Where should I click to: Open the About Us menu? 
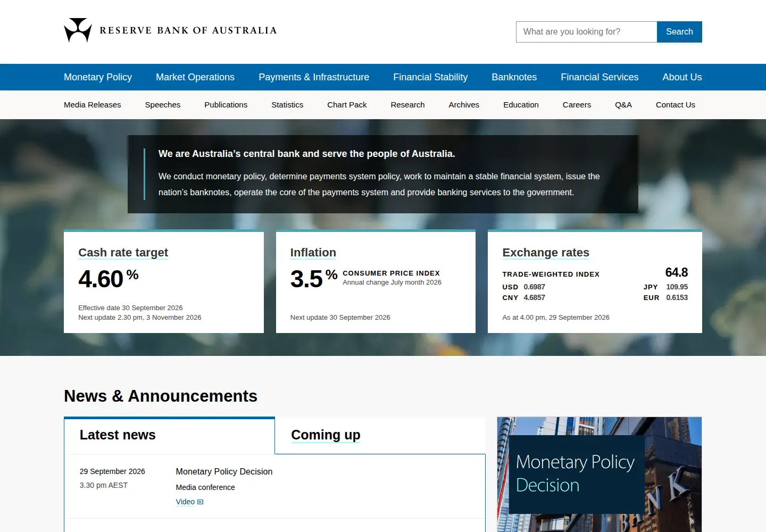point(682,77)
